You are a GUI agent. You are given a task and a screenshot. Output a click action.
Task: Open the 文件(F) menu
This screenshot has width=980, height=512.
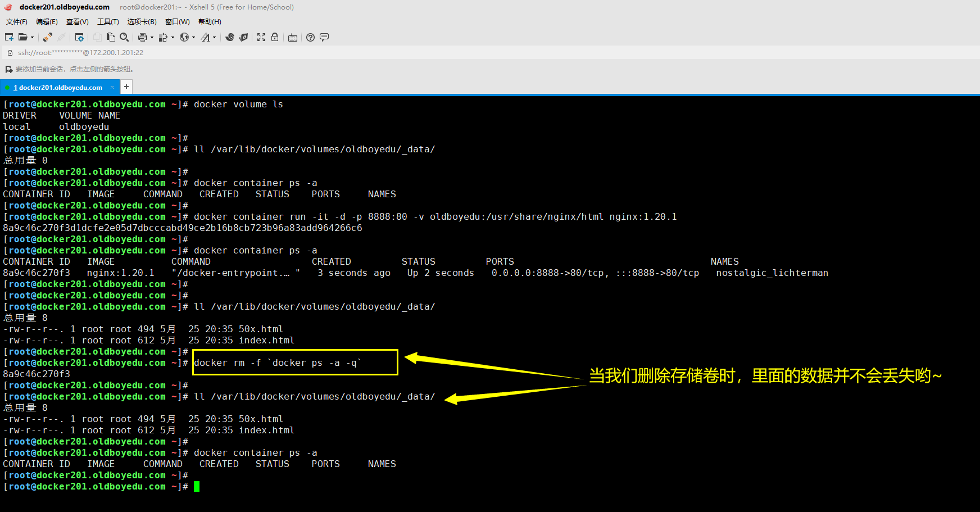tap(17, 22)
